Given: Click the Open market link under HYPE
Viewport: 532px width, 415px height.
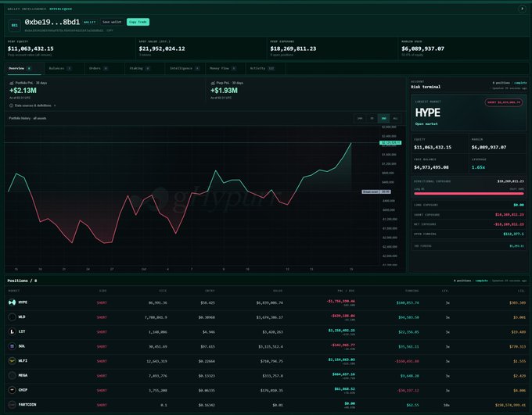Looking at the screenshot, I should 426,124.
